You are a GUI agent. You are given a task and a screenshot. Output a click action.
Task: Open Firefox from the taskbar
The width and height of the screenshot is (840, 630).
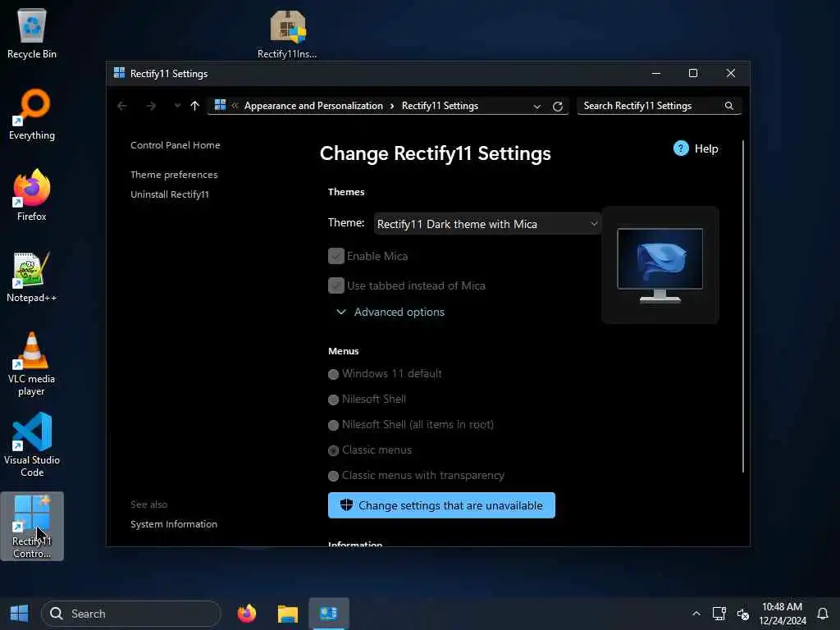click(x=247, y=614)
